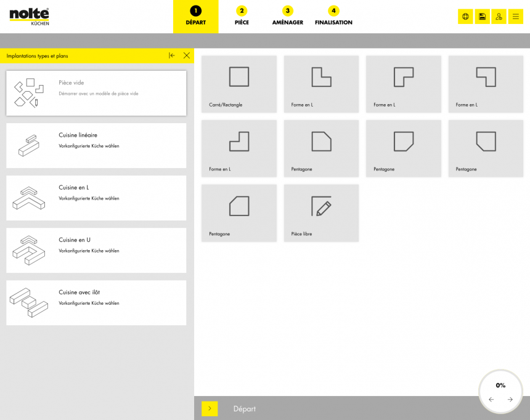Go to step 2 Pièce tab
The height and width of the screenshot is (420, 530).
[x=242, y=17]
